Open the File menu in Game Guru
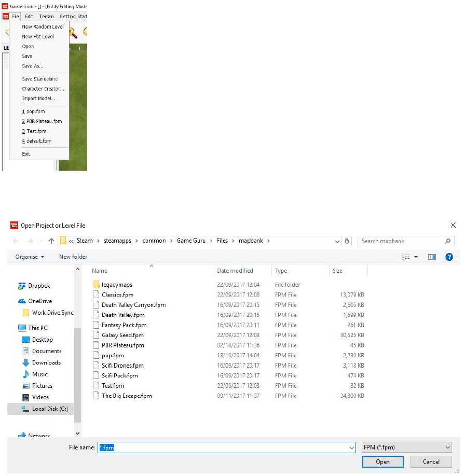465x476 pixels. [15, 17]
